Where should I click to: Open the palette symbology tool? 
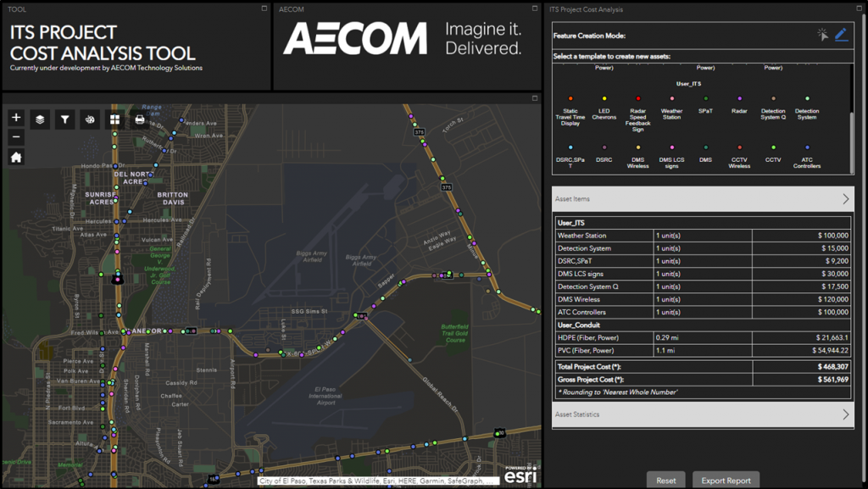[90, 119]
